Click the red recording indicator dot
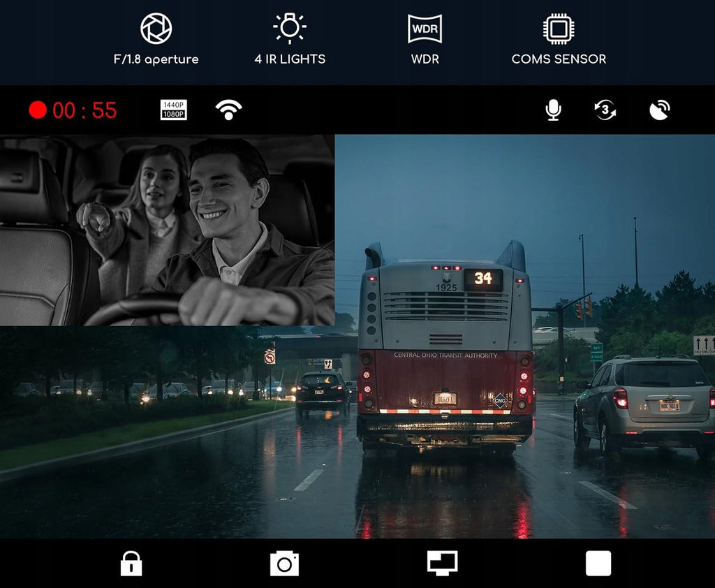 pos(38,110)
